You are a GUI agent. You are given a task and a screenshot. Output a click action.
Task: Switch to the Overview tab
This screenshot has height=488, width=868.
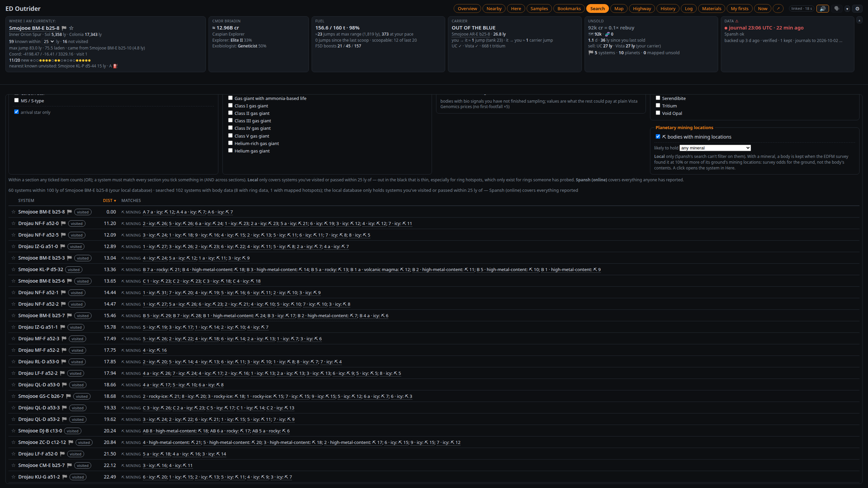pos(467,9)
